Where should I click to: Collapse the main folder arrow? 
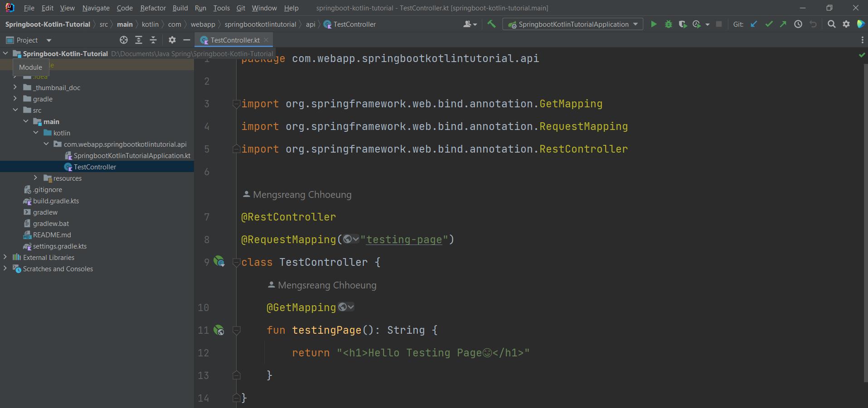(26, 121)
